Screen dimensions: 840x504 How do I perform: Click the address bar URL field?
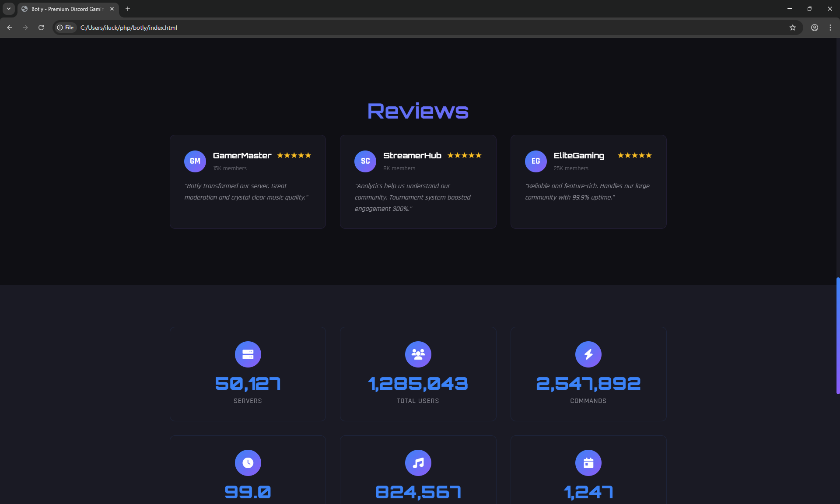[x=350, y=28]
